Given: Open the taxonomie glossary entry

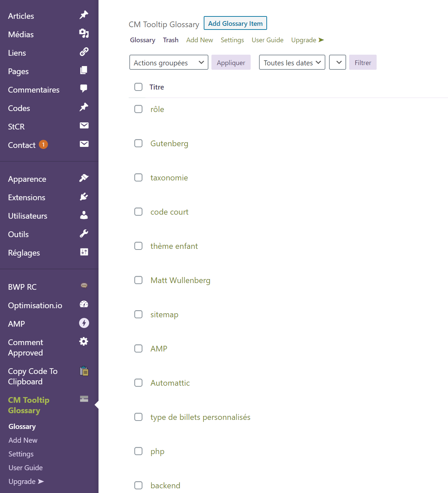Looking at the screenshot, I should (x=169, y=178).
